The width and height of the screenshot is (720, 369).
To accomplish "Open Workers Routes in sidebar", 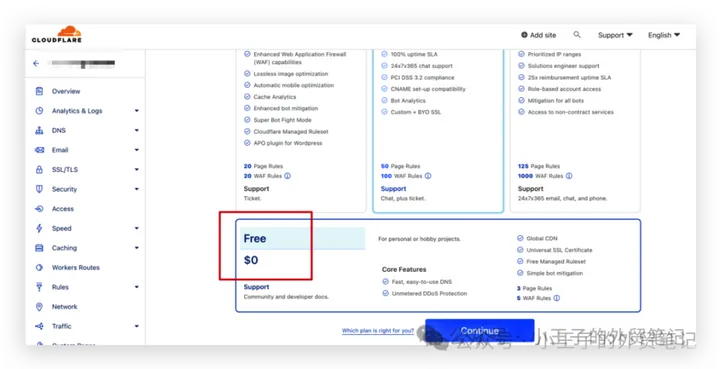I will (x=75, y=268).
